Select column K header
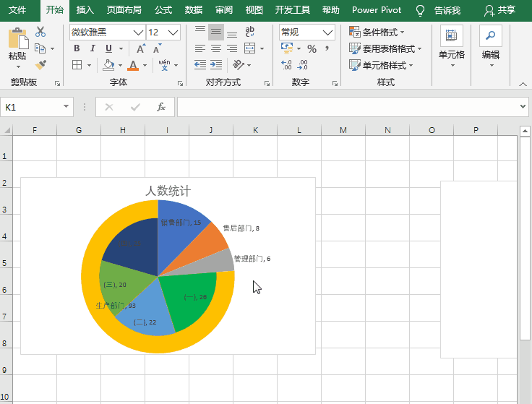532x404 pixels. click(255, 130)
